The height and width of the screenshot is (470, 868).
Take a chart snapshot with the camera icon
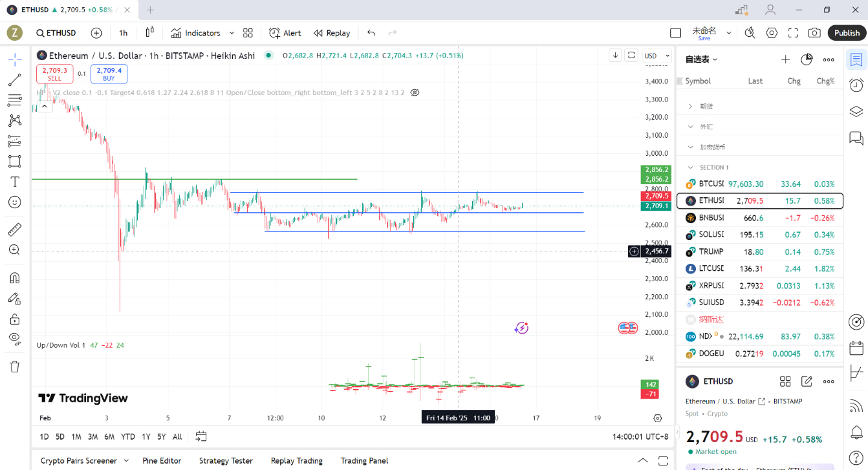tap(815, 33)
